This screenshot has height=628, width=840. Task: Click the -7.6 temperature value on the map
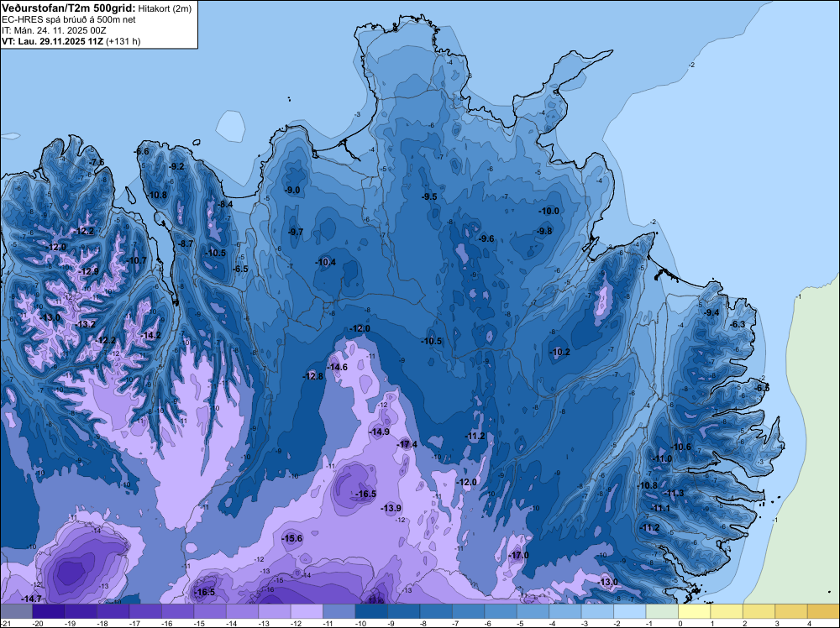point(97,162)
